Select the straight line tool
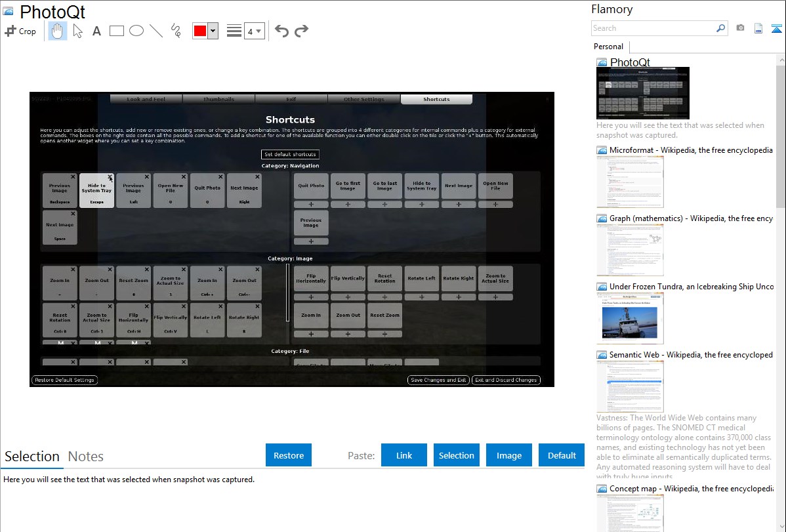Viewport: 786px width, 532px height. 156,31
